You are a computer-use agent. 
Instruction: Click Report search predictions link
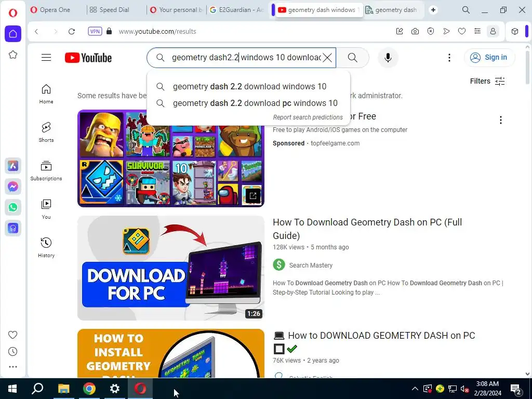click(308, 117)
